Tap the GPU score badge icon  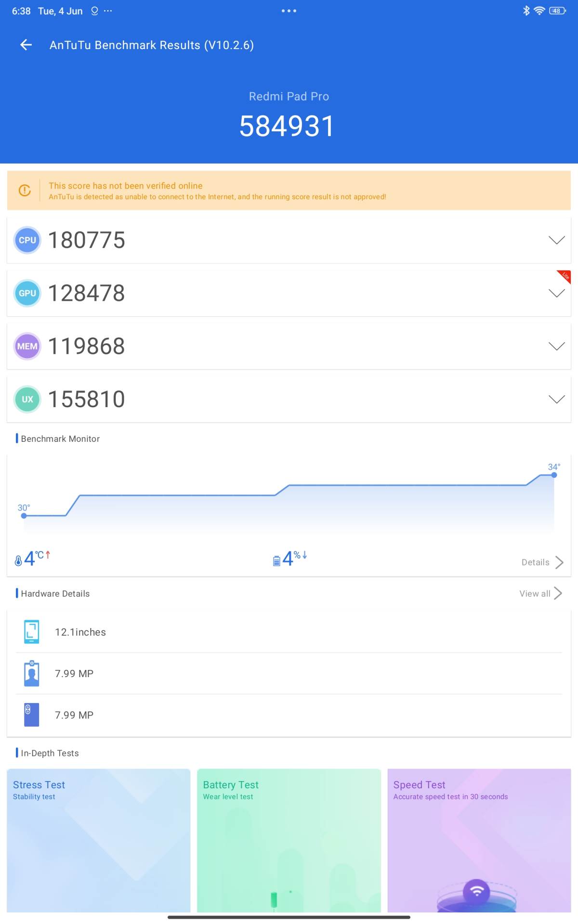(x=27, y=293)
